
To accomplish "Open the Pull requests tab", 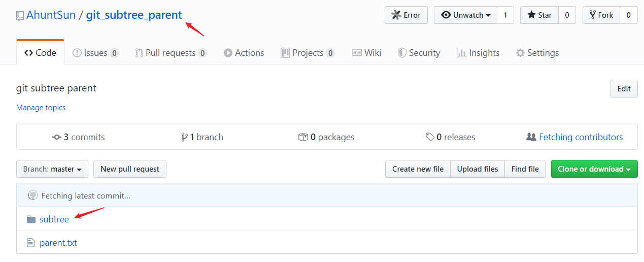I will point(171,53).
